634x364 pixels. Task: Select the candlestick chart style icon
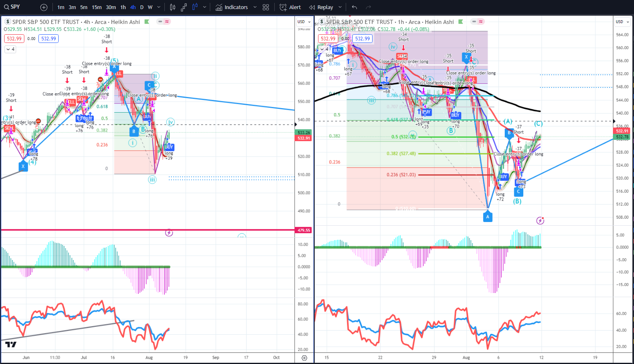[x=173, y=7]
